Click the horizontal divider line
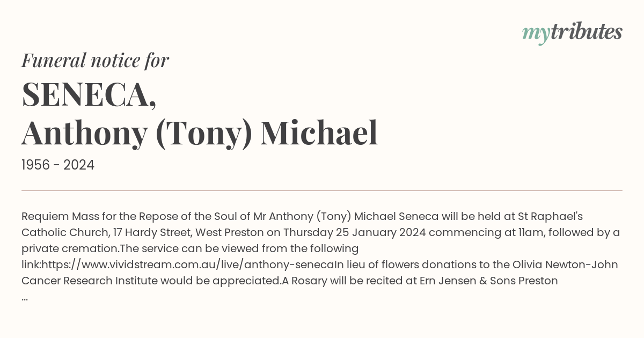Viewport: 644px width, 338px height. (x=322, y=190)
